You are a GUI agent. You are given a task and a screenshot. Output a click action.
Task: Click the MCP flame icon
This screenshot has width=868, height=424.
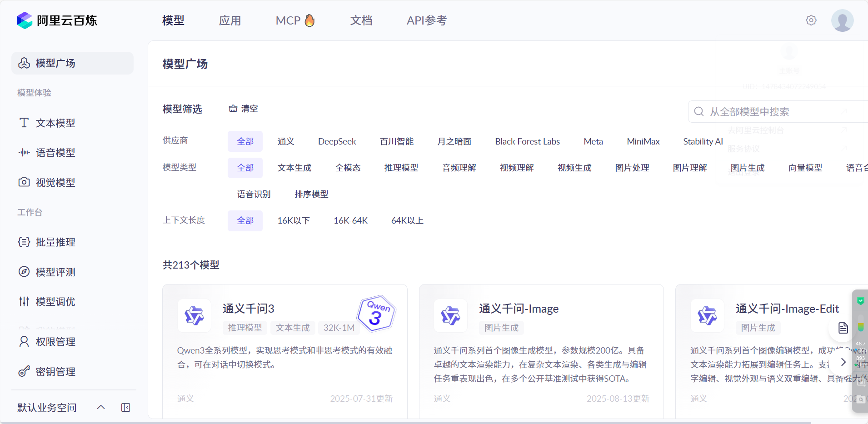(309, 20)
